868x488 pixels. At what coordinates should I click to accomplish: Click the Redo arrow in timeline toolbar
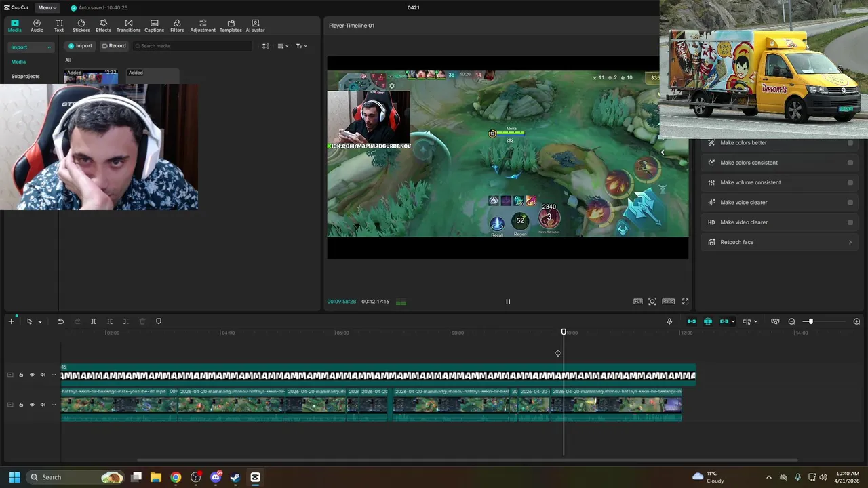tap(77, 321)
